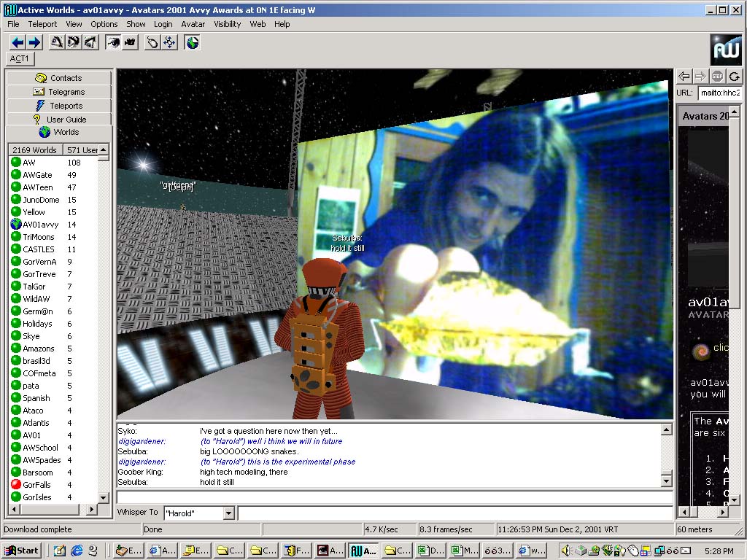Click the four-way arrows movement icon
The width and height of the screenshot is (747, 560).
(x=169, y=42)
